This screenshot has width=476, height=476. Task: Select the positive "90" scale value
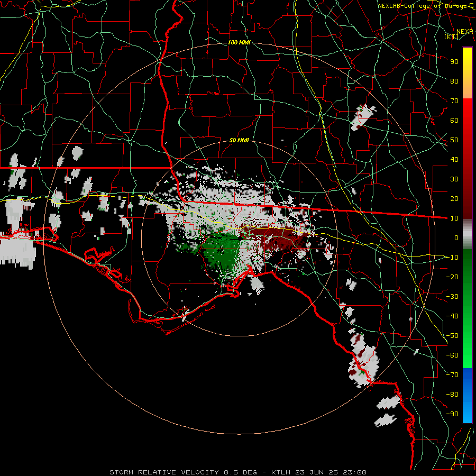click(x=454, y=62)
